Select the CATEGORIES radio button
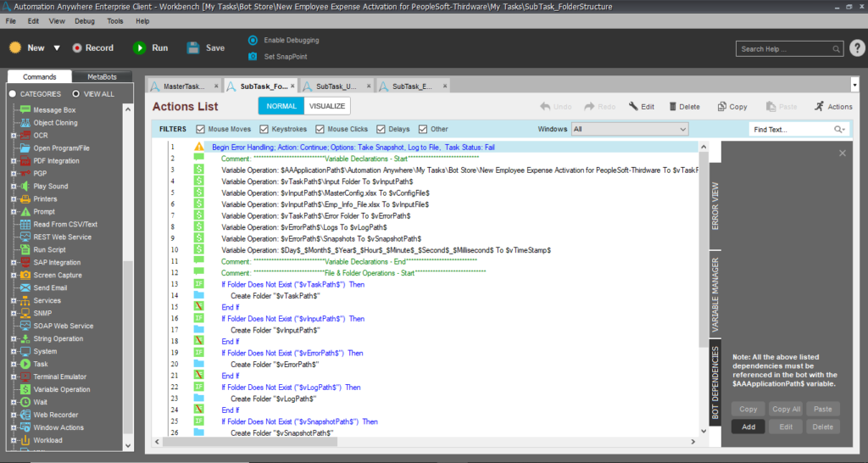The image size is (868, 463). tap(13, 94)
